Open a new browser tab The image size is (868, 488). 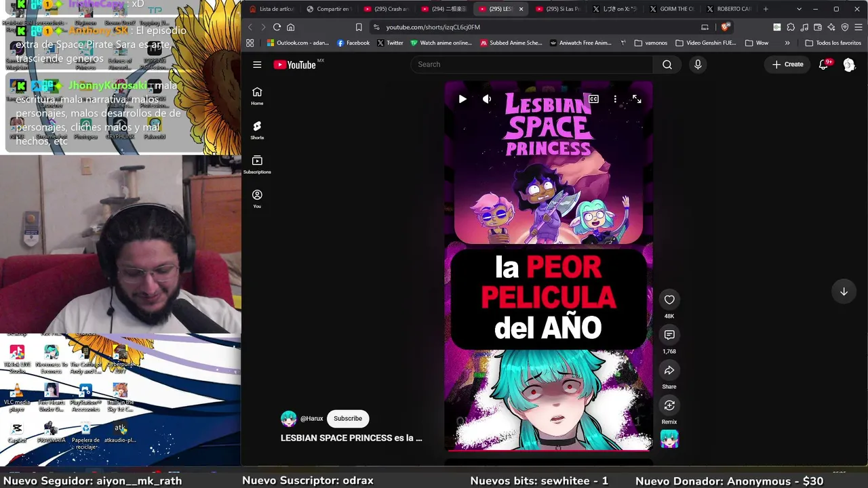click(766, 9)
